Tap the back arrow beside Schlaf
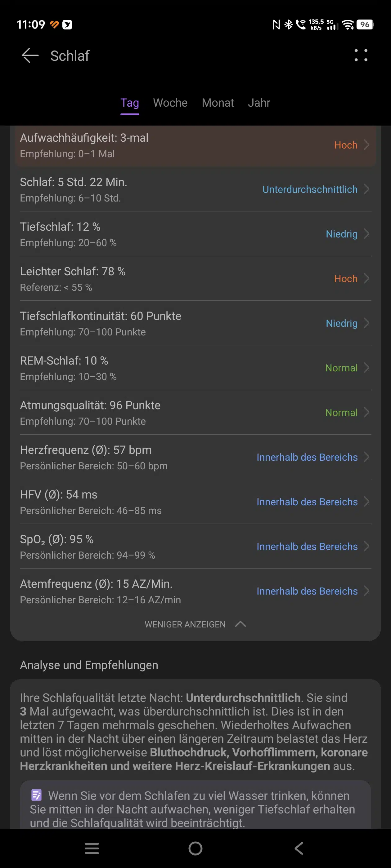The width and height of the screenshot is (391, 868). pyautogui.click(x=30, y=55)
